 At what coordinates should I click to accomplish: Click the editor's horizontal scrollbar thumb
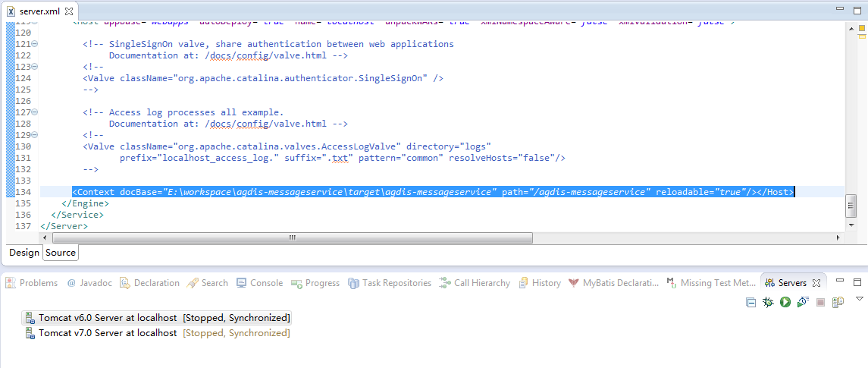pyautogui.click(x=292, y=237)
